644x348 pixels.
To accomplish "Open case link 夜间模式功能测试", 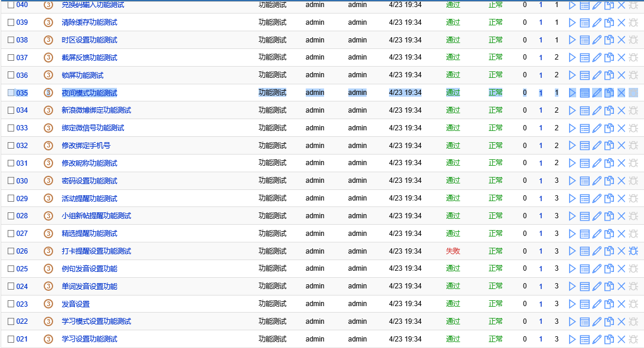I will point(90,93).
